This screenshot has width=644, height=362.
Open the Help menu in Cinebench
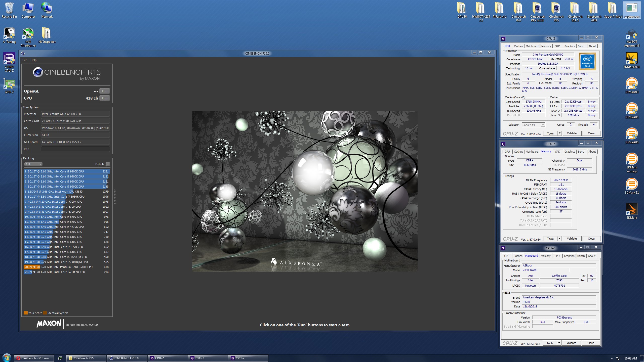pyautogui.click(x=33, y=60)
